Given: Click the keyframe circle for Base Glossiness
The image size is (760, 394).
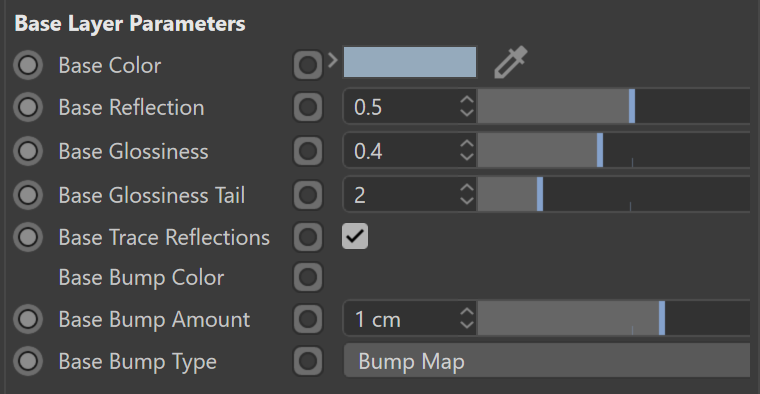Looking at the screenshot, I should pos(28,151).
